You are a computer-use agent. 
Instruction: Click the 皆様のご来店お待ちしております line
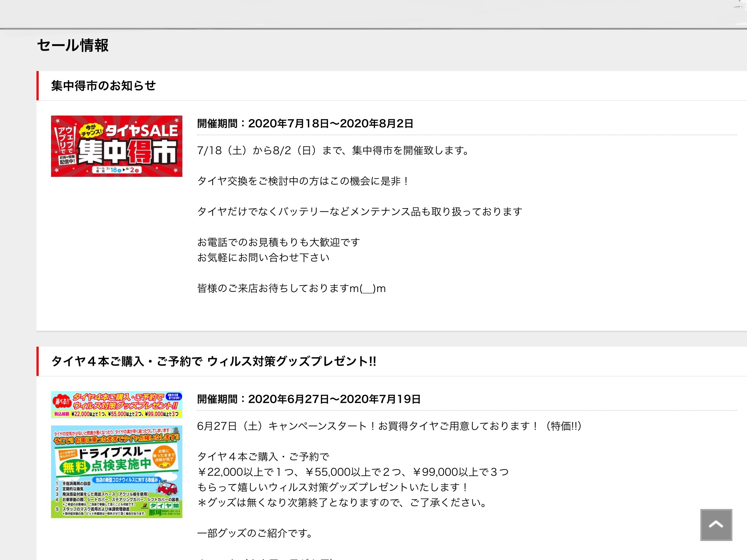pos(291,288)
